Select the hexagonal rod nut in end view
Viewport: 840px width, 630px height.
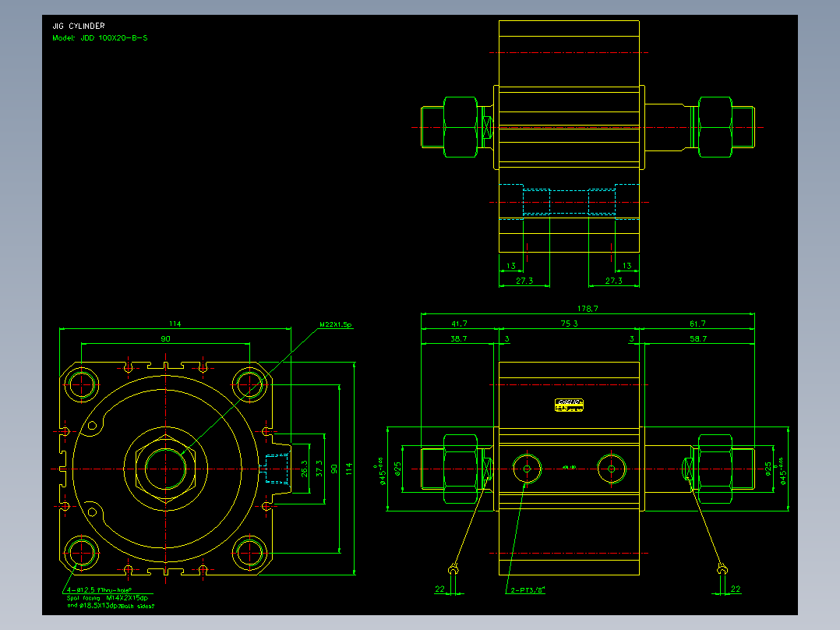point(165,469)
